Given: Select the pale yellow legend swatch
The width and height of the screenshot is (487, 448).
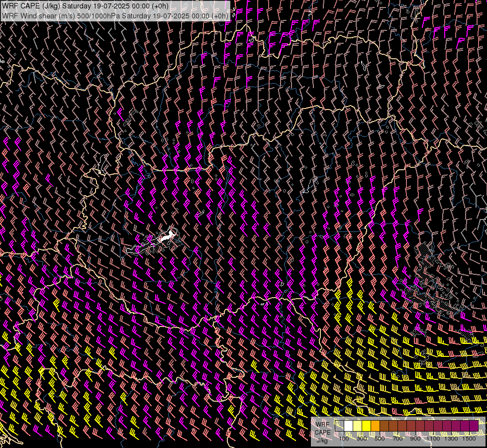Looking at the screenshot, I should click(x=358, y=426).
